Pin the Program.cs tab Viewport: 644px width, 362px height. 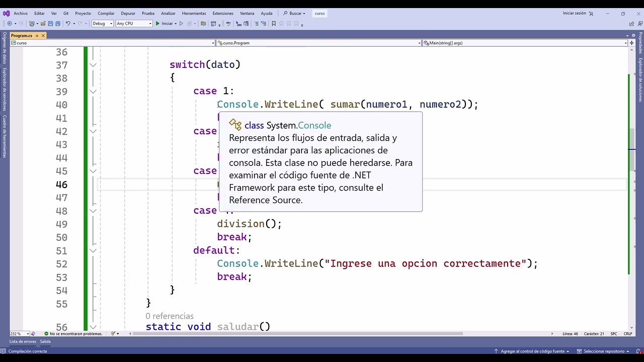tap(37, 36)
